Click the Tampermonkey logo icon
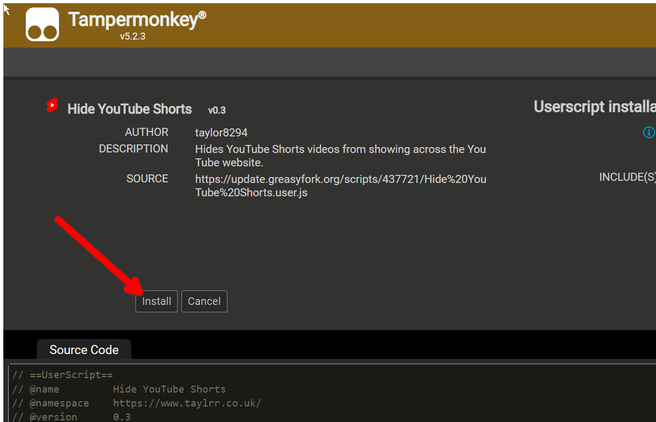The width and height of the screenshot is (656, 422). [x=42, y=25]
